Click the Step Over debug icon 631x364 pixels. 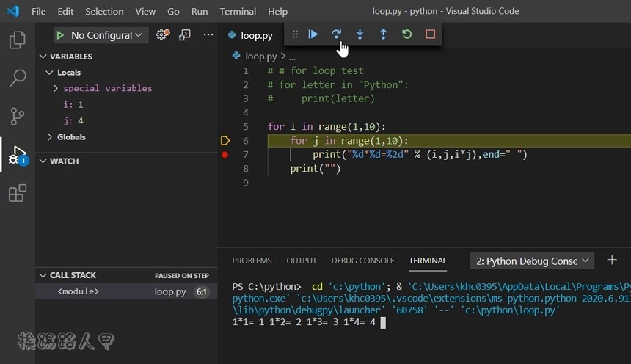click(336, 34)
